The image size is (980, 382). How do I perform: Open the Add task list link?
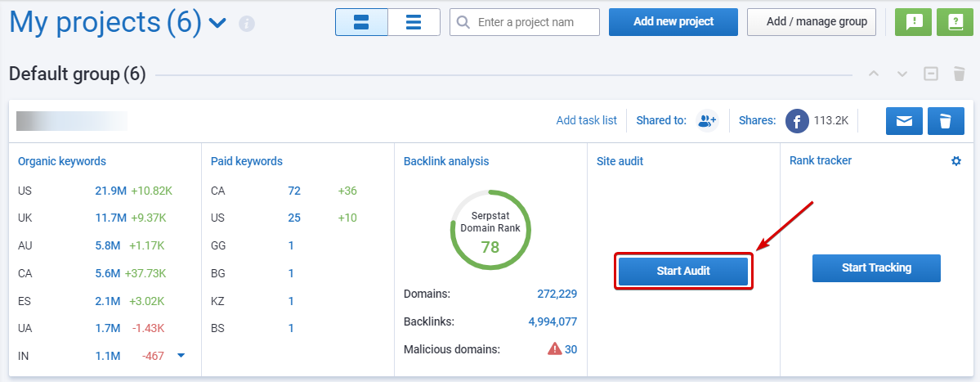tap(586, 120)
